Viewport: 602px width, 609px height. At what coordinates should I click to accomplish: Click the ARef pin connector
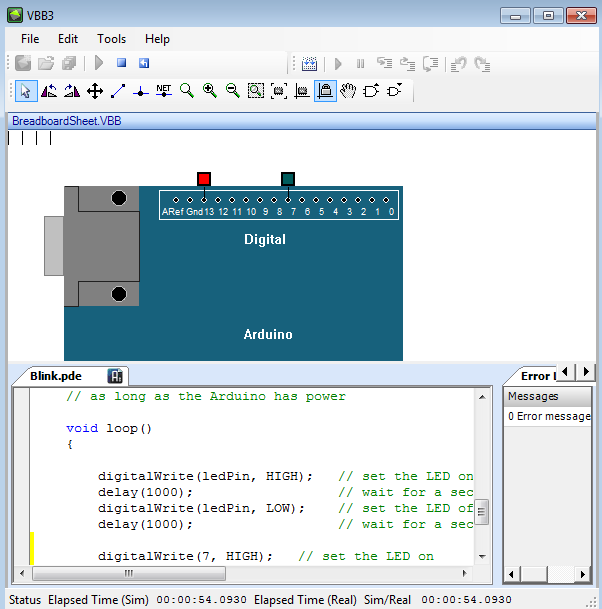click(x=176, y=200)
